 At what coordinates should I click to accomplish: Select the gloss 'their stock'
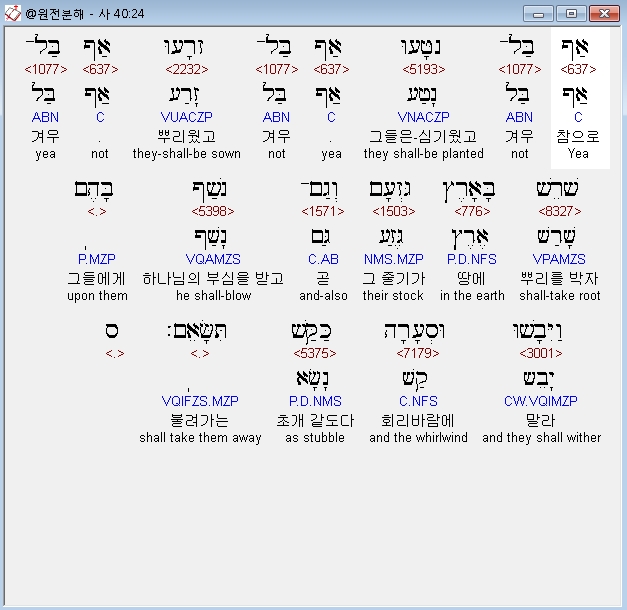[x=393, y=296]
